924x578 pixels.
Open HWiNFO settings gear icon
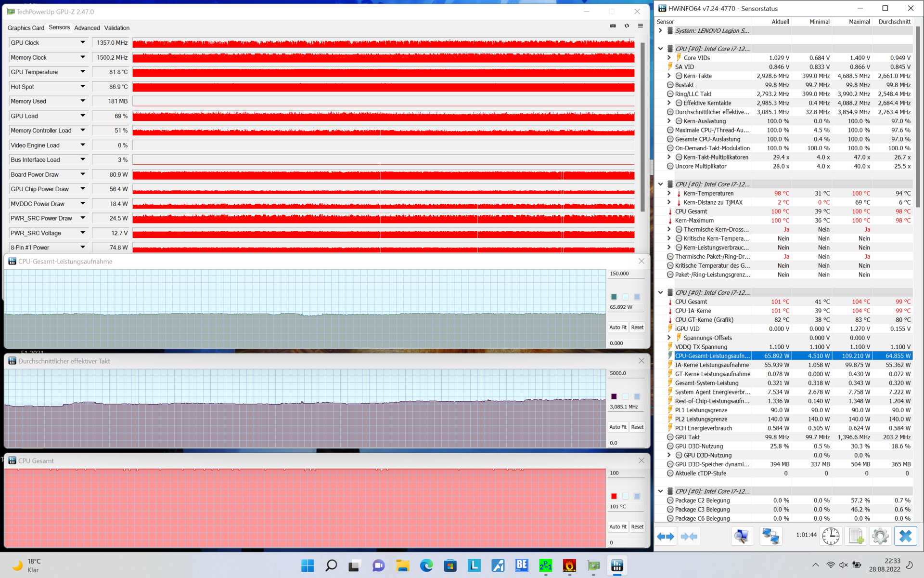(880, 536)
